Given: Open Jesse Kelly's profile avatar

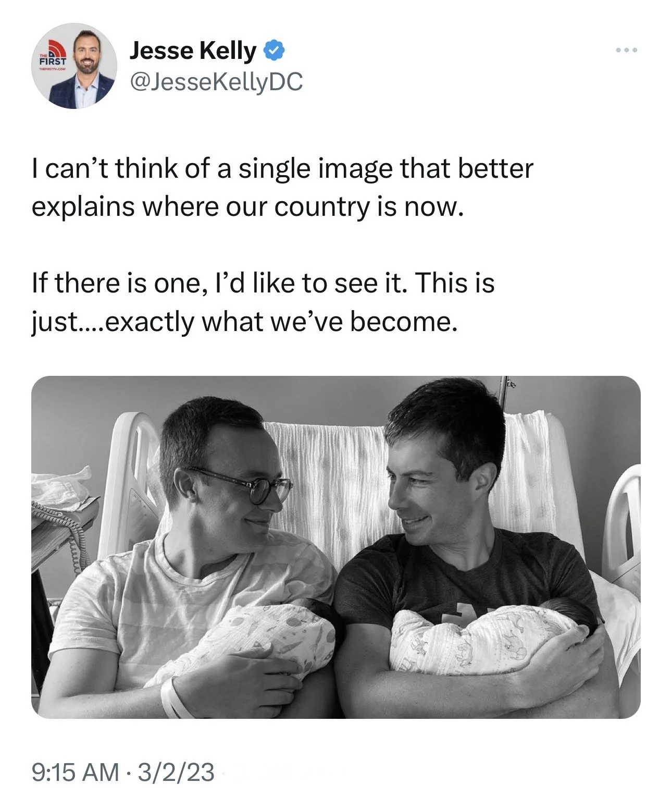Looking at the screenshot, I should pos(74,66).
